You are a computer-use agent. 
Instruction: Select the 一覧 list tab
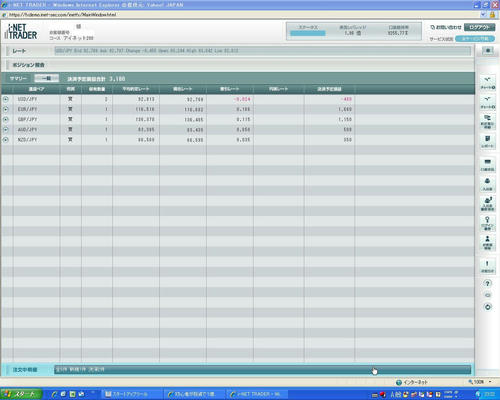coord(47,78)
